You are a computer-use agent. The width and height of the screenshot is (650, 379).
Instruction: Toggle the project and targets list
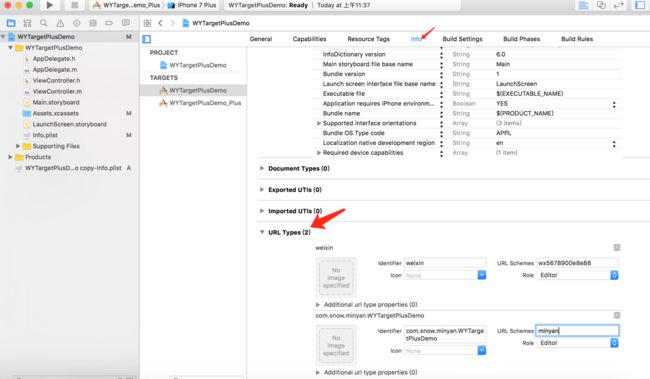[x=146, y=39]
